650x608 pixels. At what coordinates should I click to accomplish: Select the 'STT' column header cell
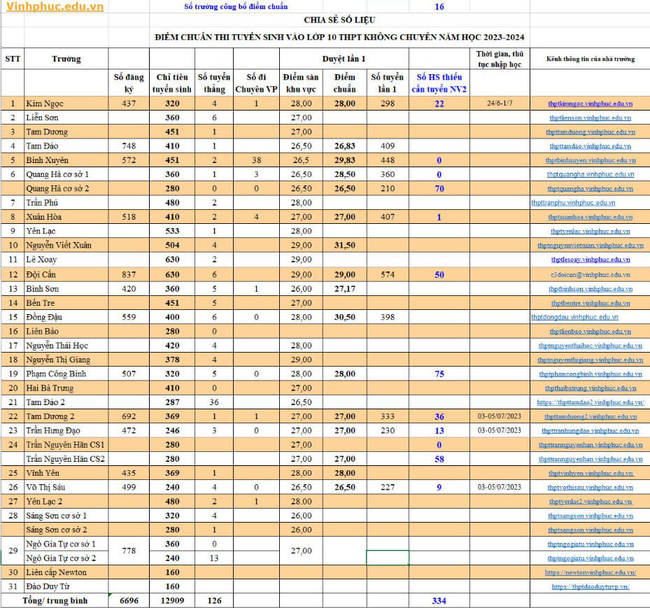click(x=12, y=59)
